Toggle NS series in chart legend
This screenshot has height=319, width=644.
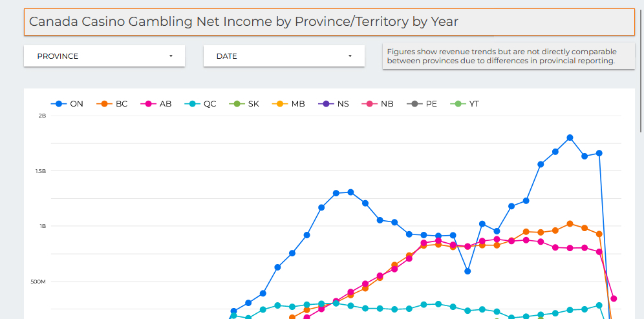(334, 104)
